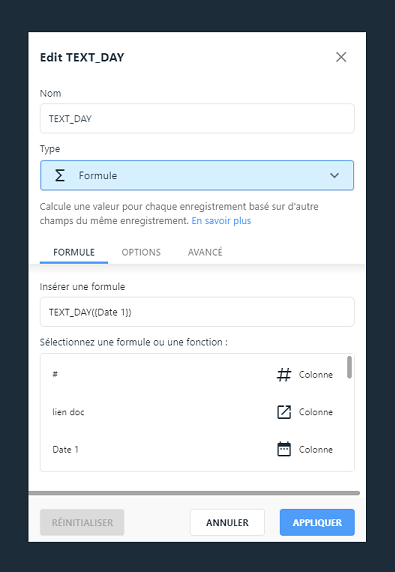
Task: Click the ANNULER button
Action: [227, 522]
